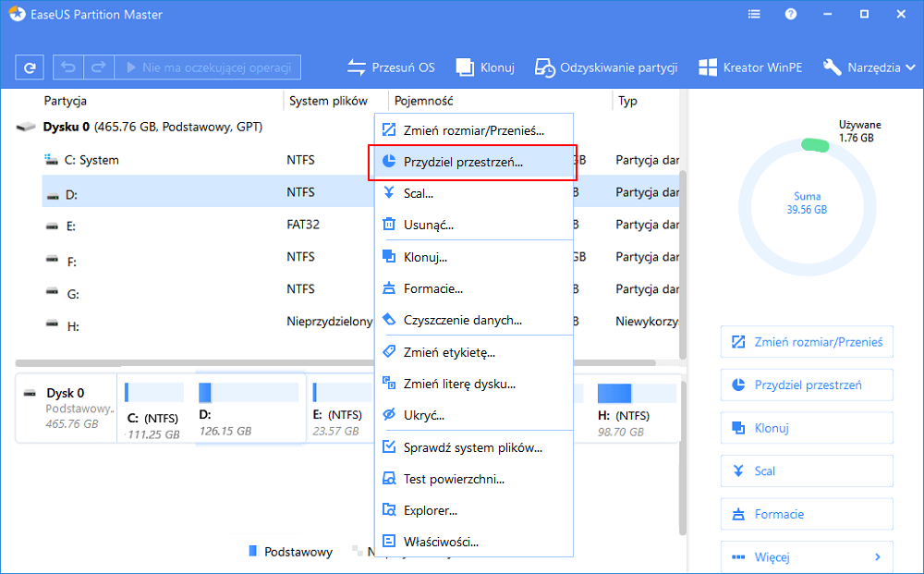The height and width of the screenshot is (574, 924).
Task: Click the Zmień literę dysku icon
Action: [x=389, y=383]
